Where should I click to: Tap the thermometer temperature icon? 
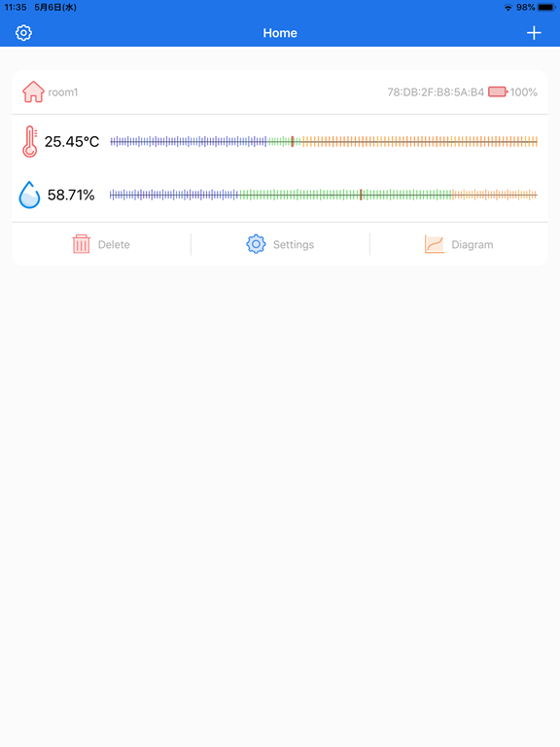pyautogui.click(x=29, y=141)
